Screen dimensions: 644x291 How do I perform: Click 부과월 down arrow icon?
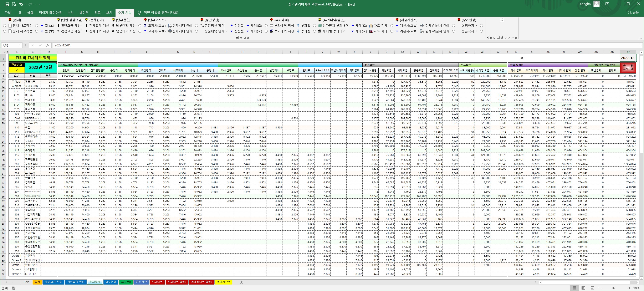[x=298, y=31]
